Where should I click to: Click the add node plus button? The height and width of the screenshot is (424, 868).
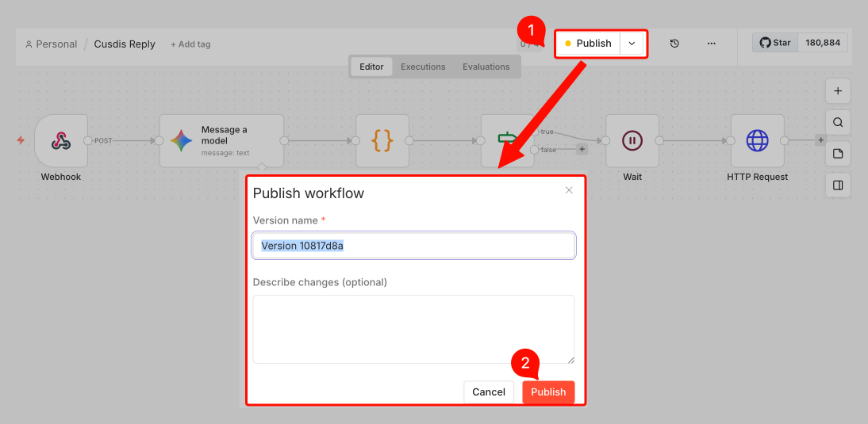click(x=838, y=91)
